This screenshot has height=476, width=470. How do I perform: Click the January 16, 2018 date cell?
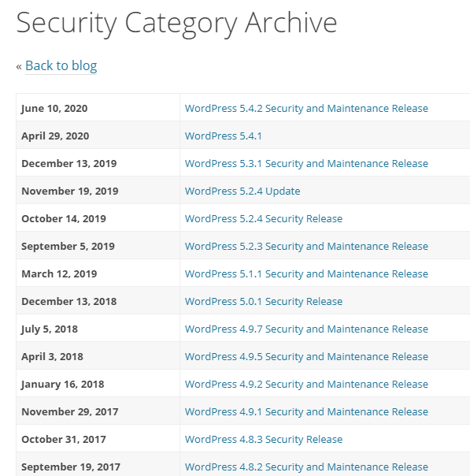[x=98, y=383]
